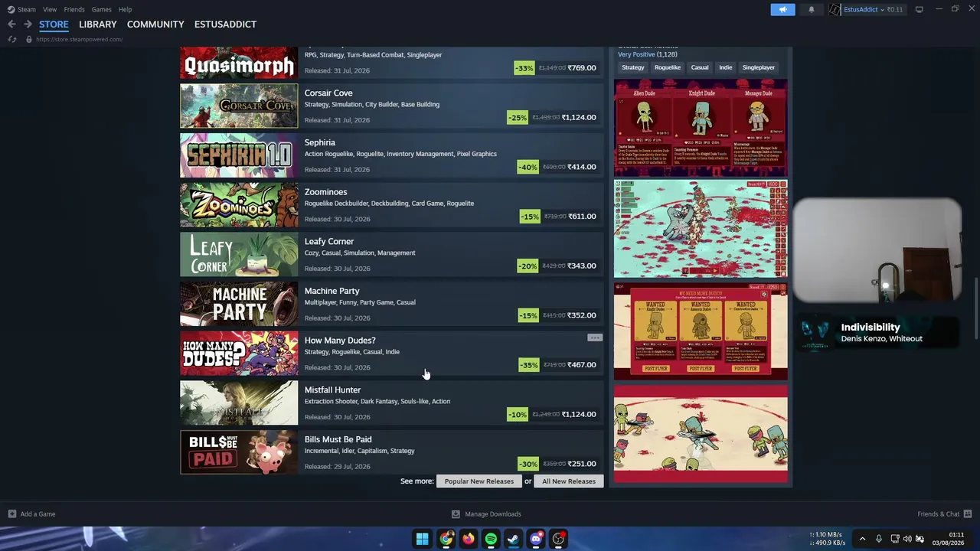The height and width of the screenshot is (551, 980).
Task: Open the Friends & Chat icon
Action: [x=968, y=514]
